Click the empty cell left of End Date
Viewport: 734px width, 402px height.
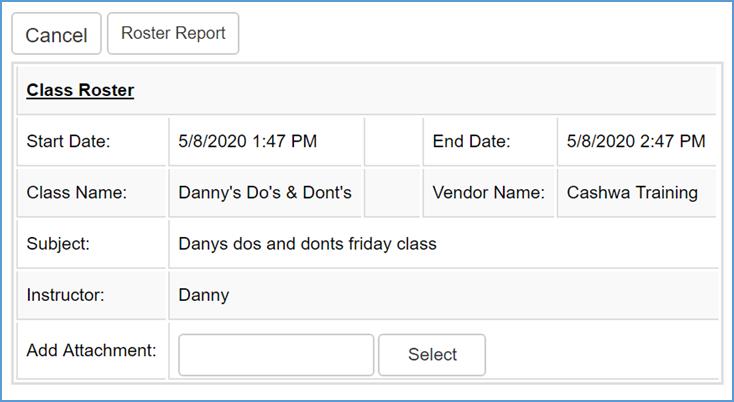[392, 141]
